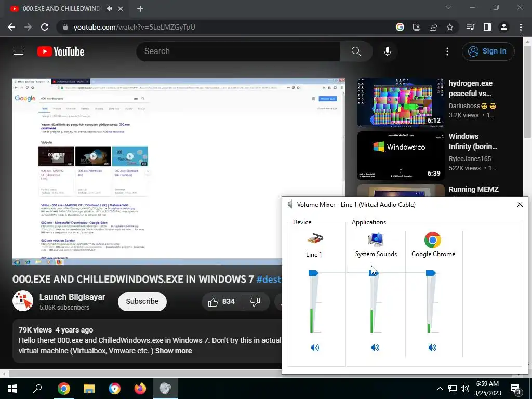Screen dimensions: 532x399
Task: Focus the YouTube Search field
Action: coord(238,51)
